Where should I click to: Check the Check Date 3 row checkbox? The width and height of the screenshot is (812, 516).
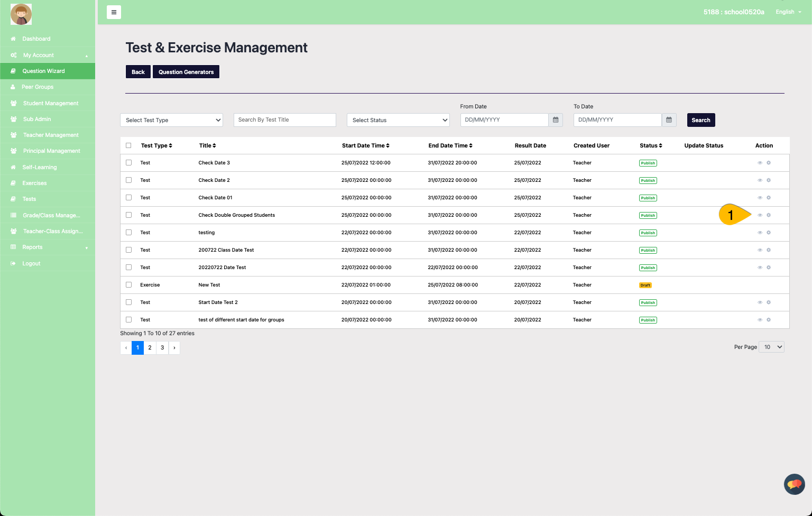click(x=128, y=163)
